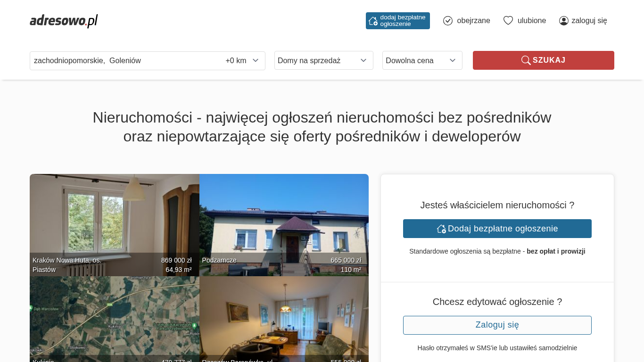The height and width of the screenshot is (362, 644).
Task: Click the adresowo.pl logo
Action: coord(64,21)
